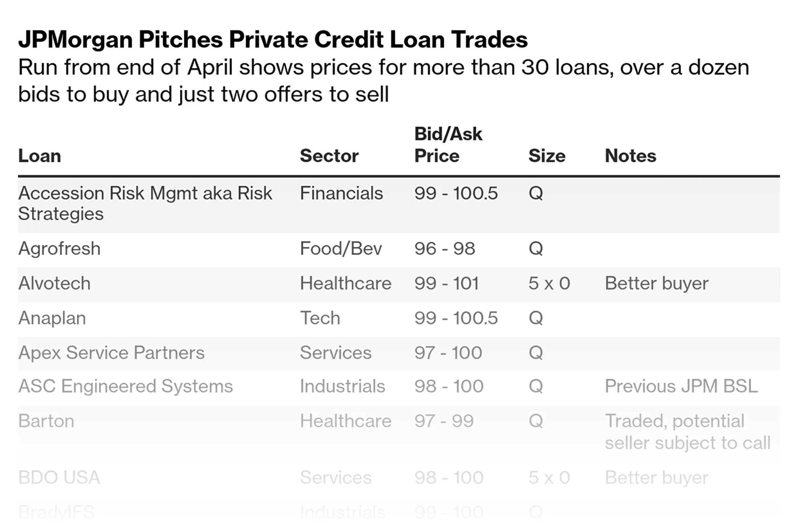Select the Bid/Ask Price column header

pos(448,145)
